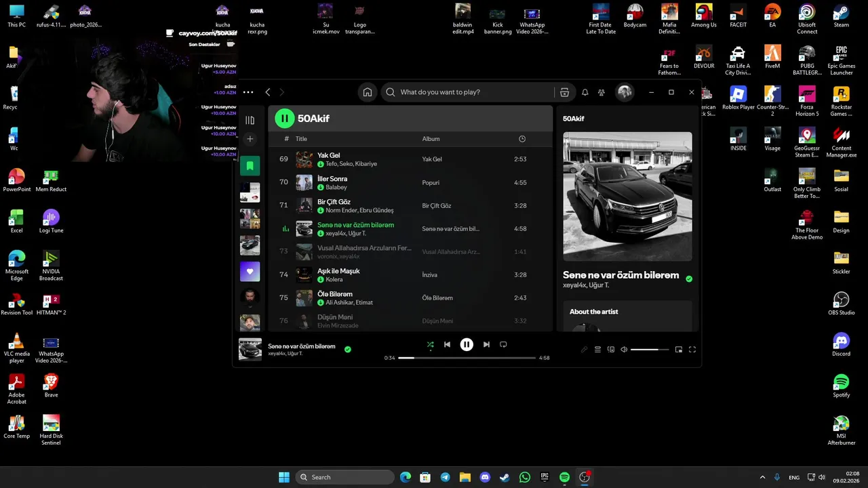The image size is (868, 488).
Task: Pause the 50Akif playlist with green button
Action: 284,119
